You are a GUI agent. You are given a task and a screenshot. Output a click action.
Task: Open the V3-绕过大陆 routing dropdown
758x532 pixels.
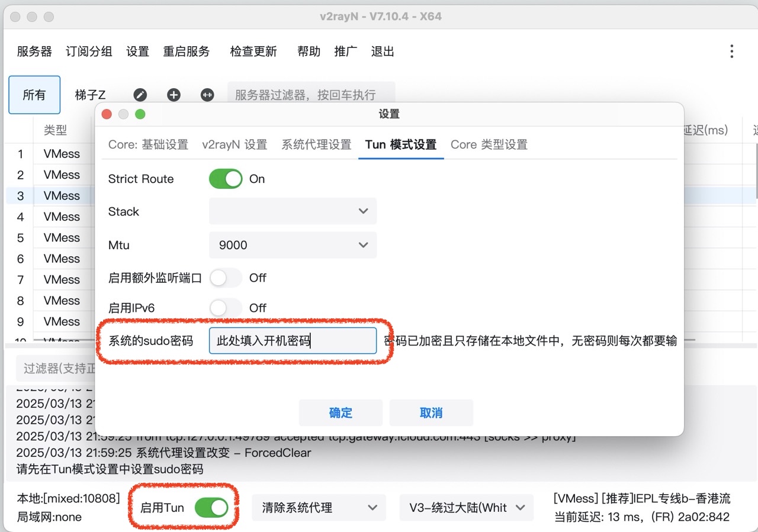click(467, 508)
